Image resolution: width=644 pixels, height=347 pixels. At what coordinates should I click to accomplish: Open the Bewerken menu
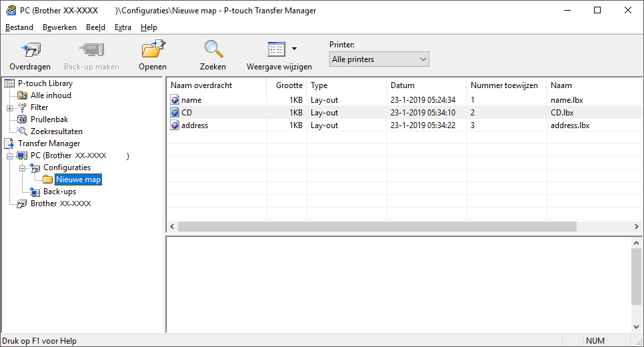[x=59, y=27]
